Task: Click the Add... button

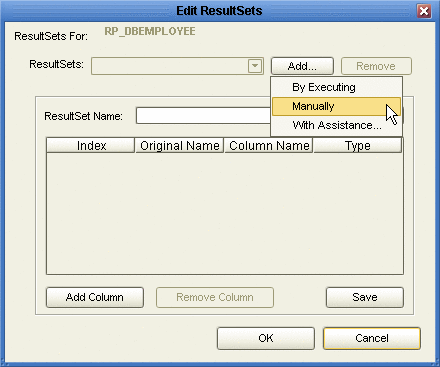Action: pos(302,66)
